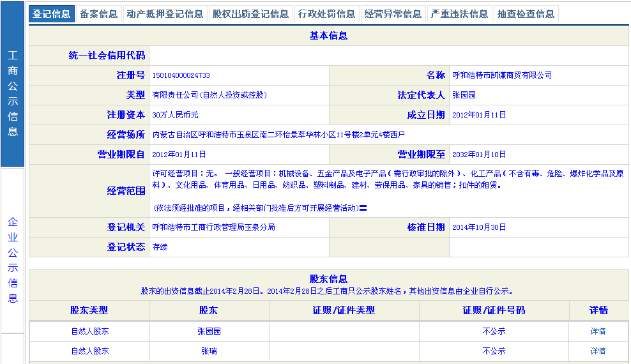Click the 基本信息 section header
The width and height of the screenshot is (631, 364).
[x=328, y=36]
